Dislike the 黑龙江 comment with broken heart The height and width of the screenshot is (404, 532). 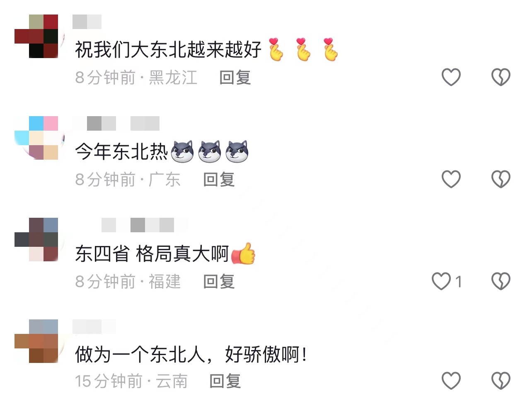point(501,77)
